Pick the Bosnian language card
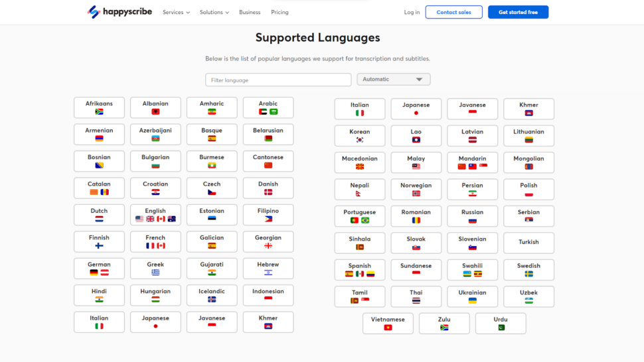This screenshot has width=644, height=362. click(x=99, y=161)
